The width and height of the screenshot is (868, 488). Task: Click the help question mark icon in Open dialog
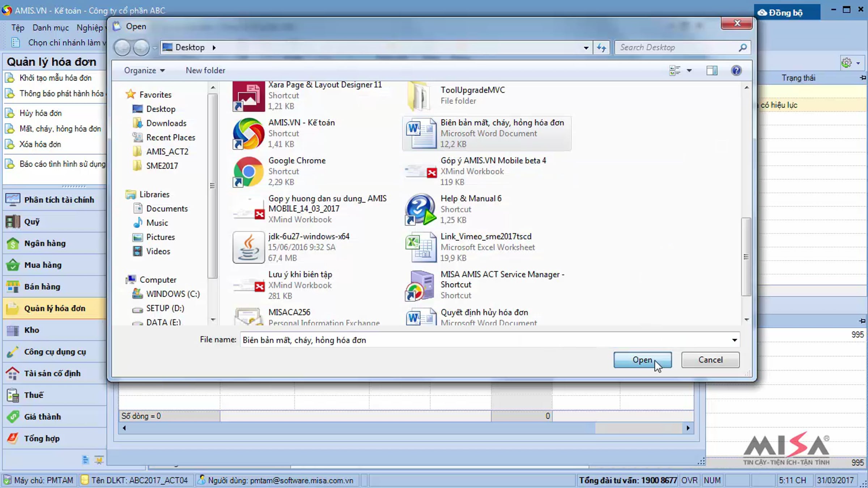pos(736,70)
